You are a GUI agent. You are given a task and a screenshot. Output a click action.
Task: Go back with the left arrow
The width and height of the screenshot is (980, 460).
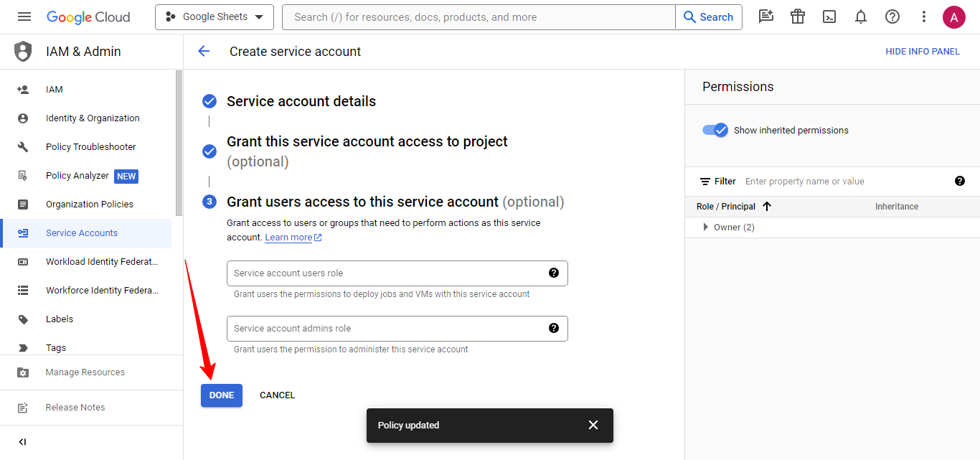204,51
